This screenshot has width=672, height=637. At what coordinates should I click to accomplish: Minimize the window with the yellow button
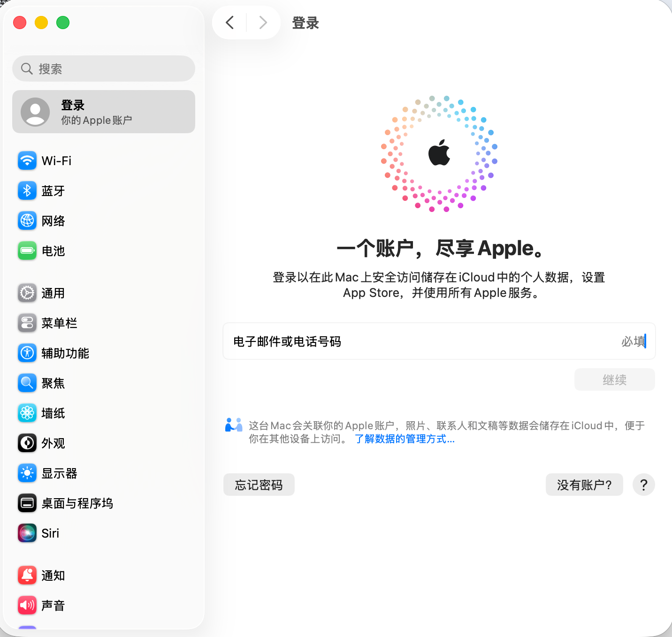click(x=41, y=23)
